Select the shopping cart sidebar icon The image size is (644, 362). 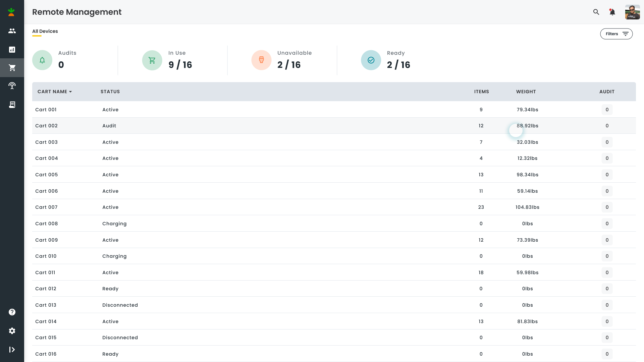[x=12, y=68]
